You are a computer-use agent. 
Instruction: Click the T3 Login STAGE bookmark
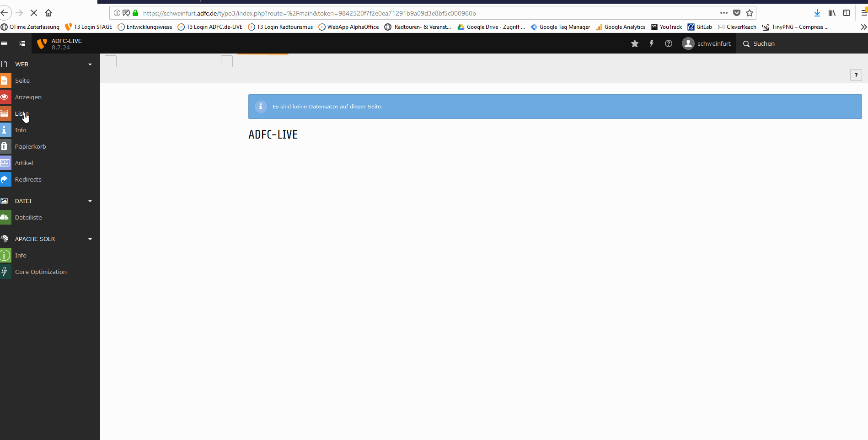[89, 27]
